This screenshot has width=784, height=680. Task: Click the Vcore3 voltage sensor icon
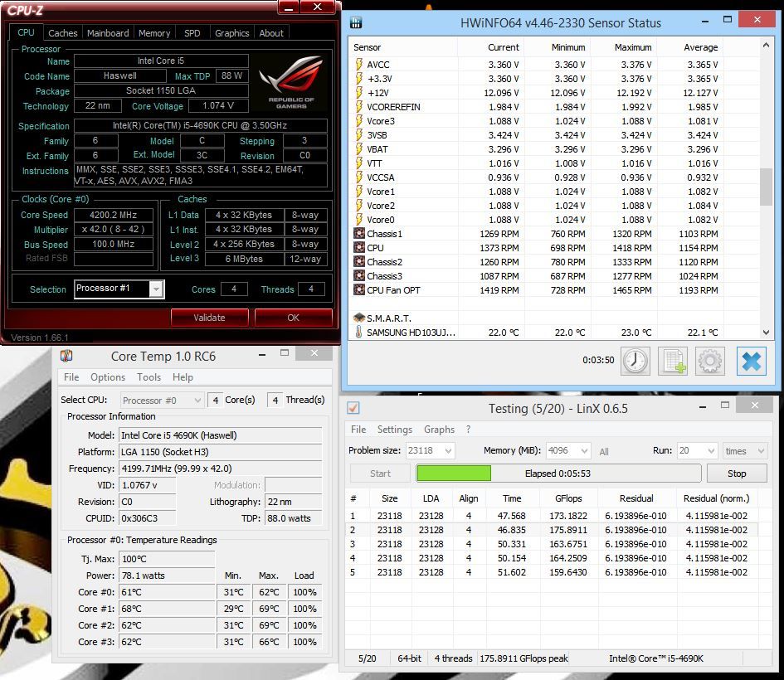click(x=359, y=120)
